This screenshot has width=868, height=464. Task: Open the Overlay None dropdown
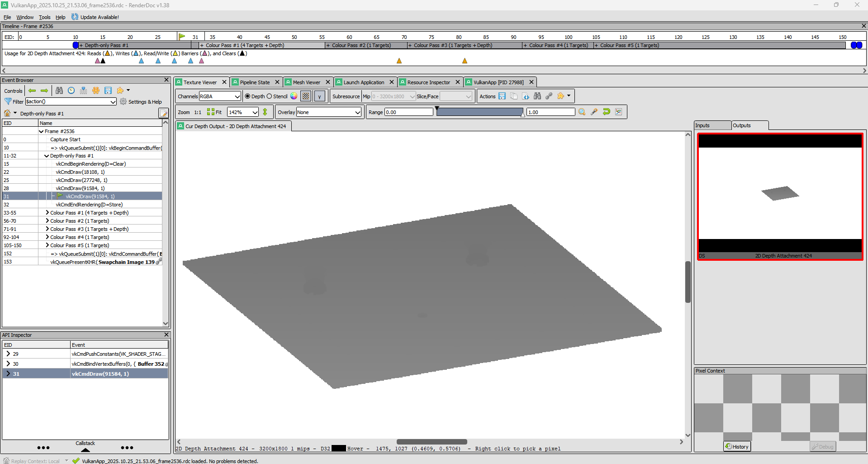pos(328,112)
